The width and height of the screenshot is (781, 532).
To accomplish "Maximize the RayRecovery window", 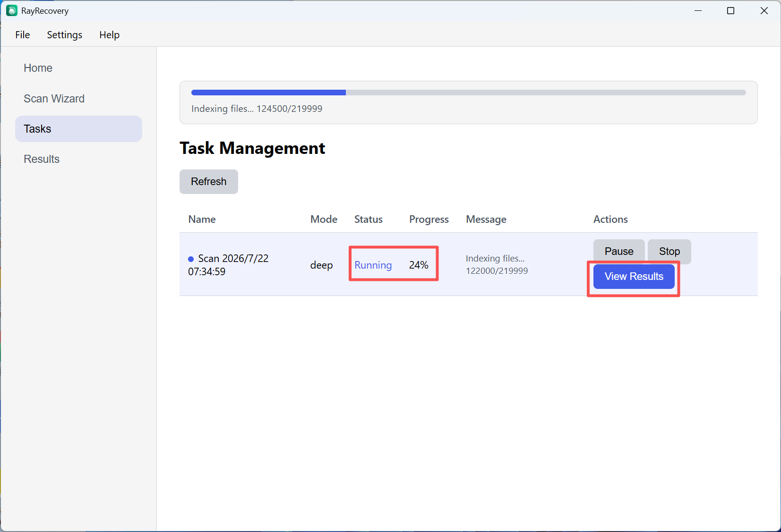I will pyautogui.click(x=730, y=10).
